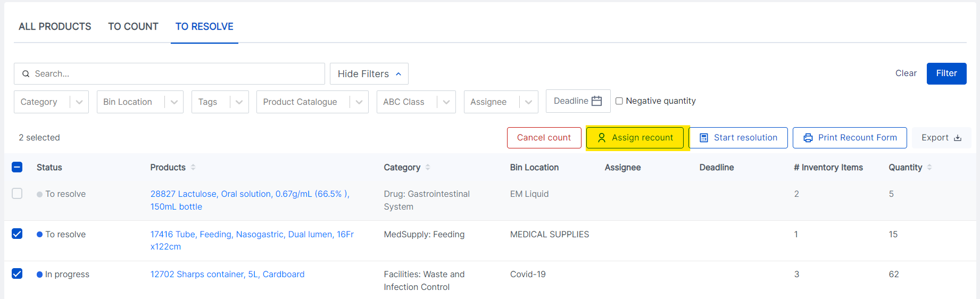Screen dimensions: 980x299
Task: Click the printer icon on Print Recount Form
Action: coord(808,138)
